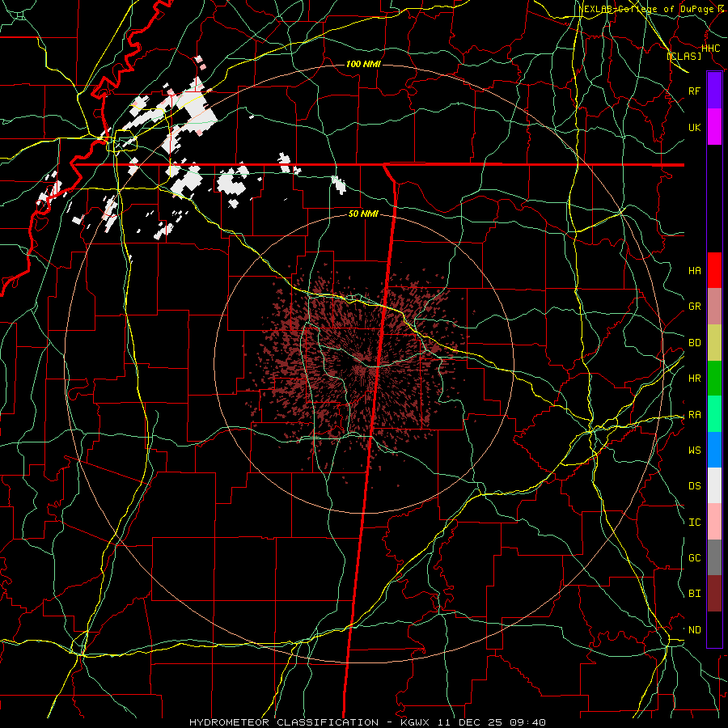Click the HYDROMETEOR CLASSIFICATION title text
The height and width of the screenshot is (728, 728).
click(284, 722)
